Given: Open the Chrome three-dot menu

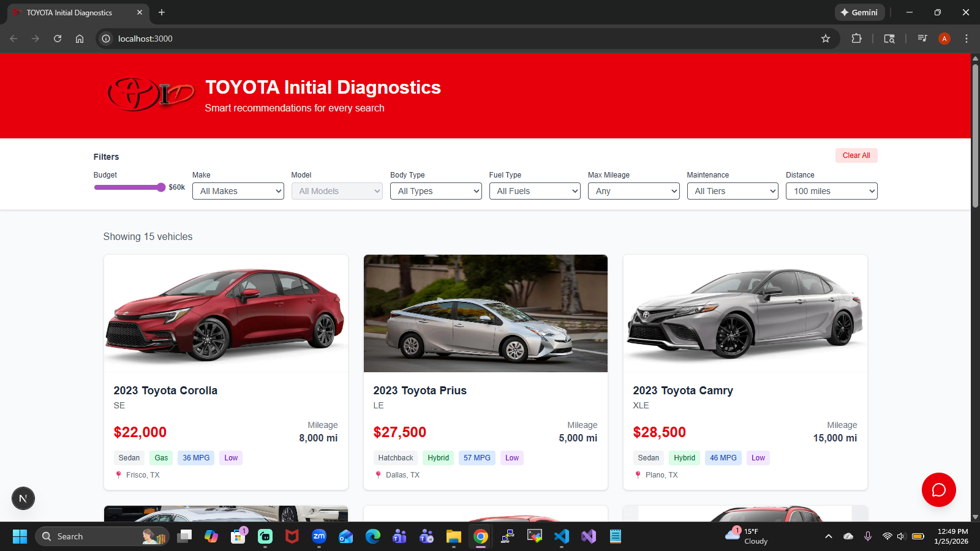Looking at the screenshot, I should (967, 39).
